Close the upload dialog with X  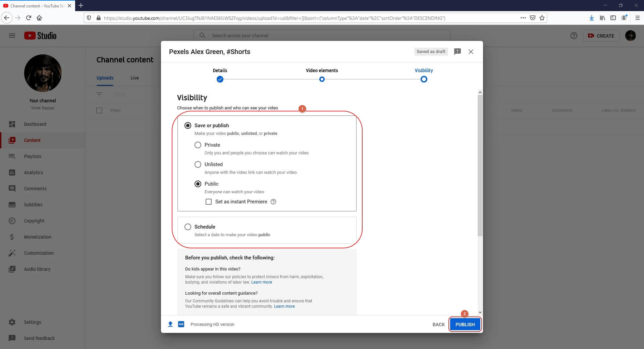coord(471,52)
